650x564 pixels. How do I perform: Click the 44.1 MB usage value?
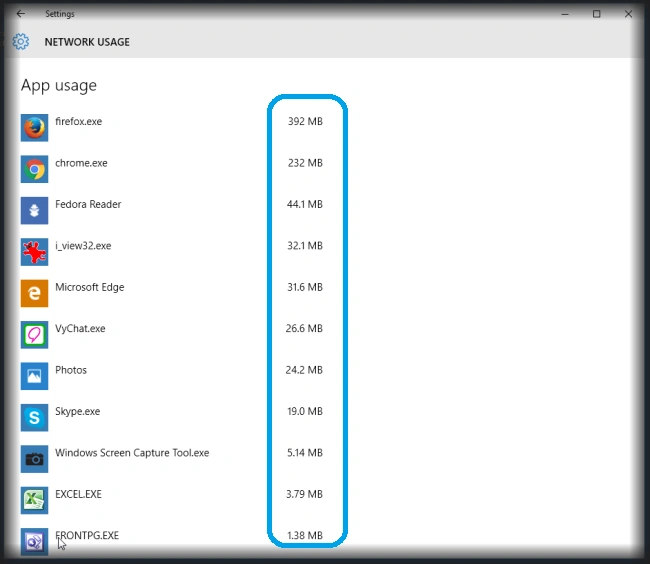pyautogui.click(x=305, y=204)
